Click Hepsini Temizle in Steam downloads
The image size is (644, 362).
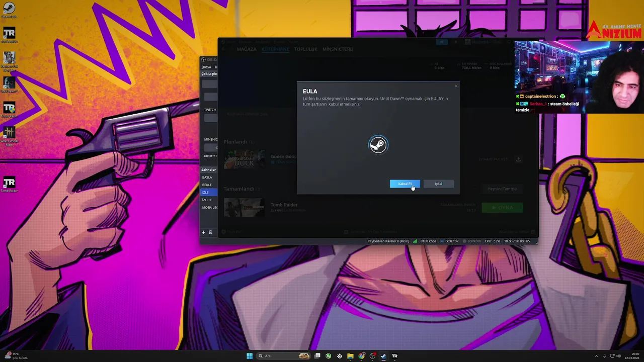click(x=502, y=189)
